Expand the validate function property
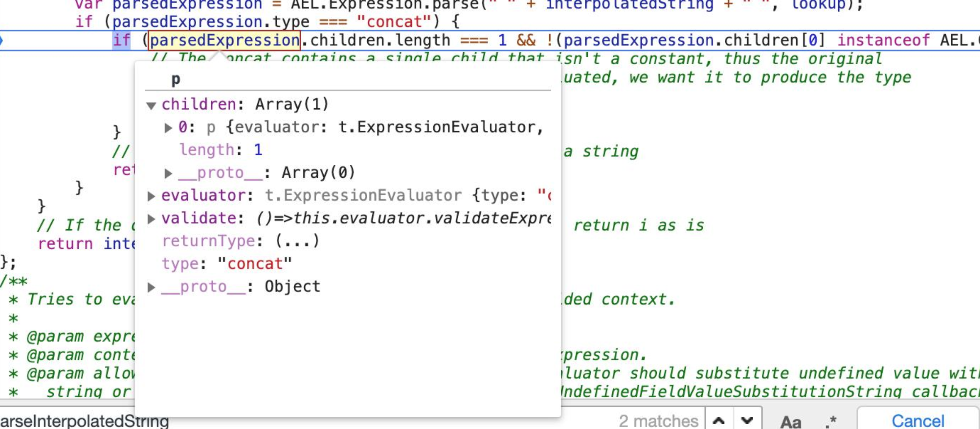This screenshot has height=429, width=980. tap(151, 218)
